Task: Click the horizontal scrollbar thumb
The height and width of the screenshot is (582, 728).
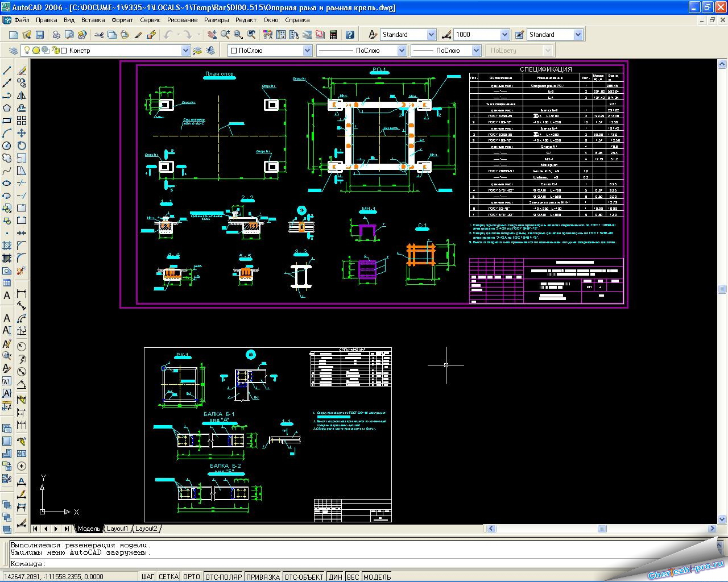Action: point(602,529)
